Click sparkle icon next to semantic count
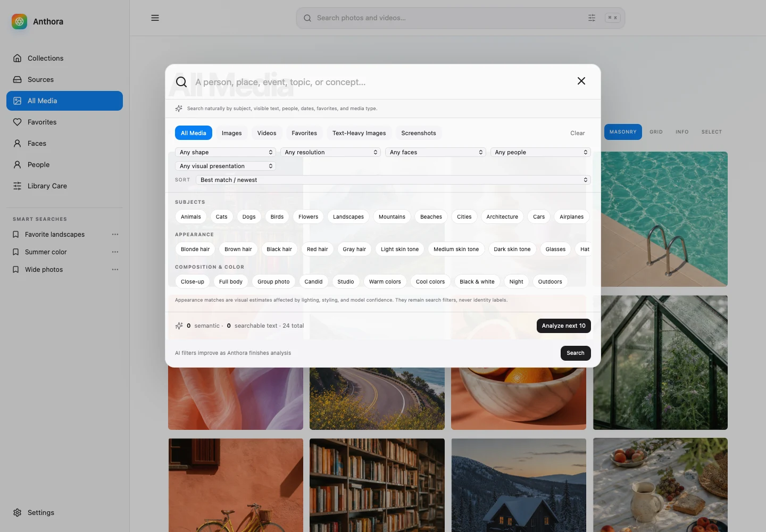Image resolution: width=766 pixels, height=532 pixels. [x=179, y=326]
